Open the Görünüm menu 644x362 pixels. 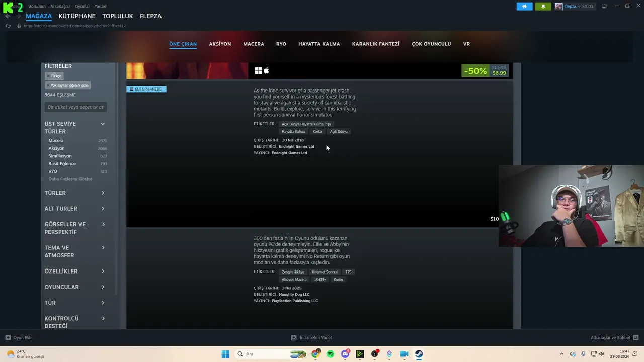[37, 7]
